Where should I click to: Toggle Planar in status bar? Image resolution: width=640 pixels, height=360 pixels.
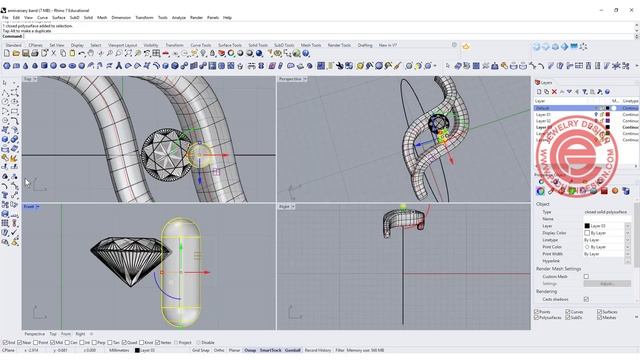tap(235, 350)
